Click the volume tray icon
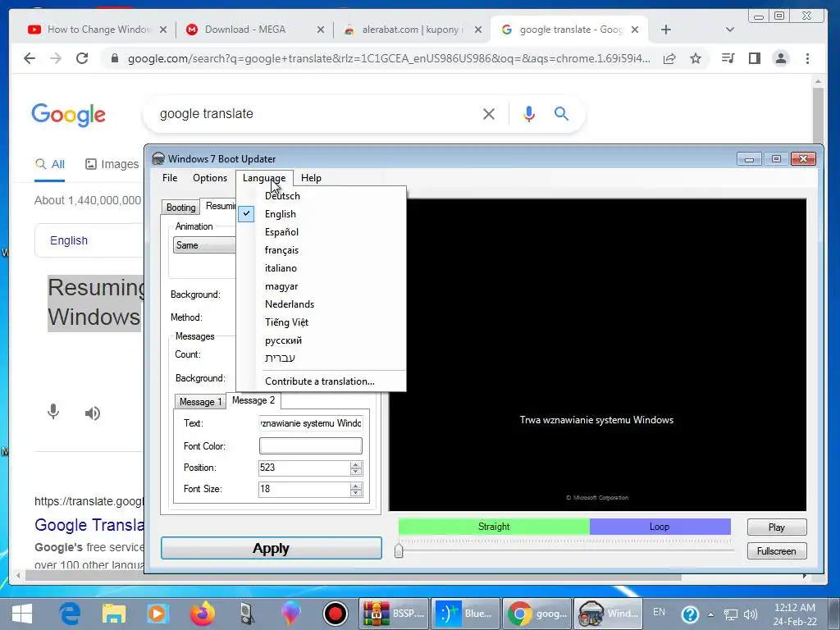The image size is (840, 630). coord(751,614)
